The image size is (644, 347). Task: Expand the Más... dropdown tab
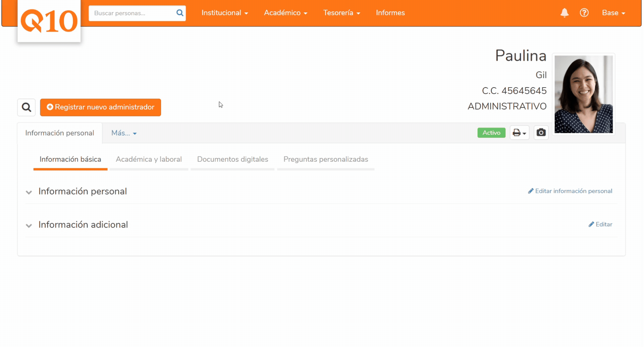tap(124, 133)
